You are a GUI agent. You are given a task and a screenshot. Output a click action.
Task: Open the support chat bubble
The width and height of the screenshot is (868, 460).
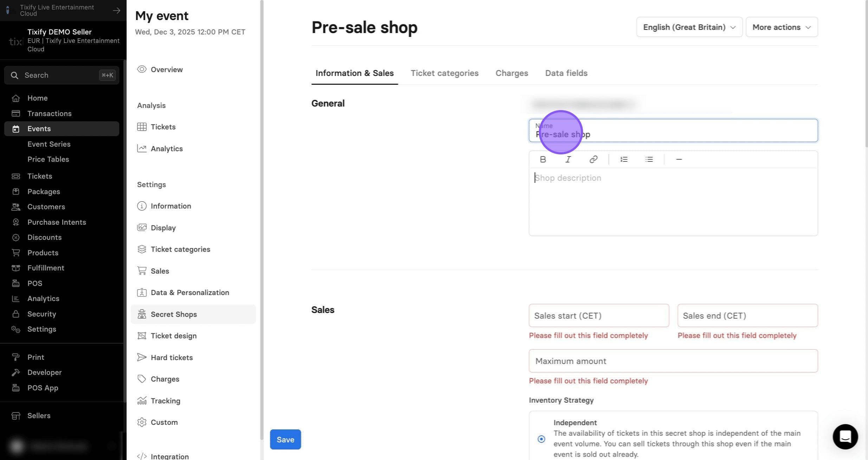click(x=845, y=436)
